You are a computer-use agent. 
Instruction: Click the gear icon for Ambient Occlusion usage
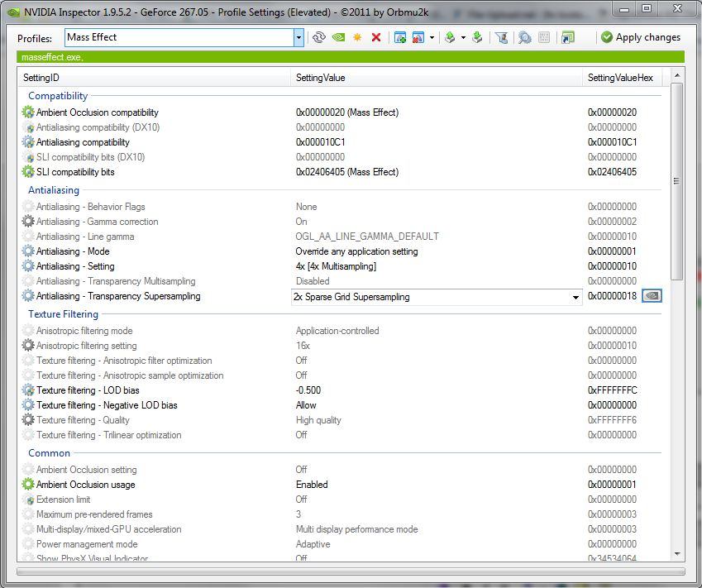click(28, 484)
